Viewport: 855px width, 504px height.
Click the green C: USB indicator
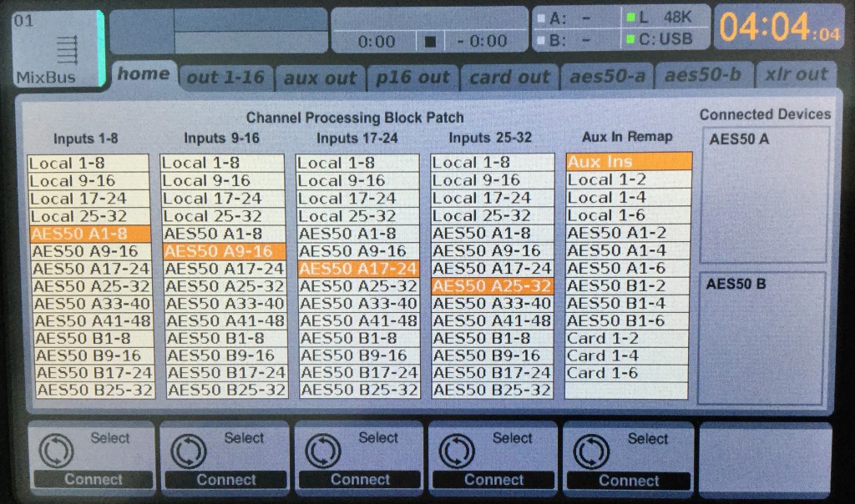click(630, 39)
